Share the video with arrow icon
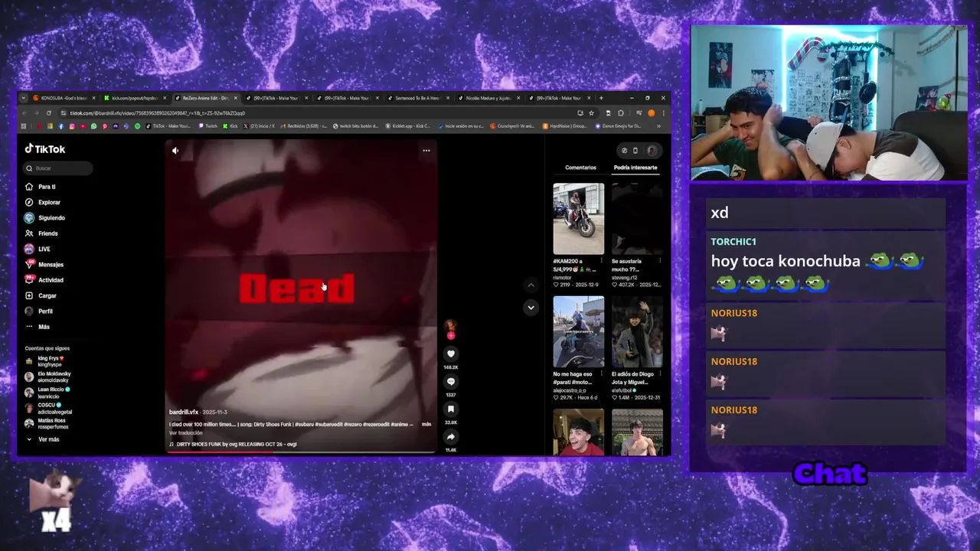Viewport: 980px width, 551px height. click(451, 437)
